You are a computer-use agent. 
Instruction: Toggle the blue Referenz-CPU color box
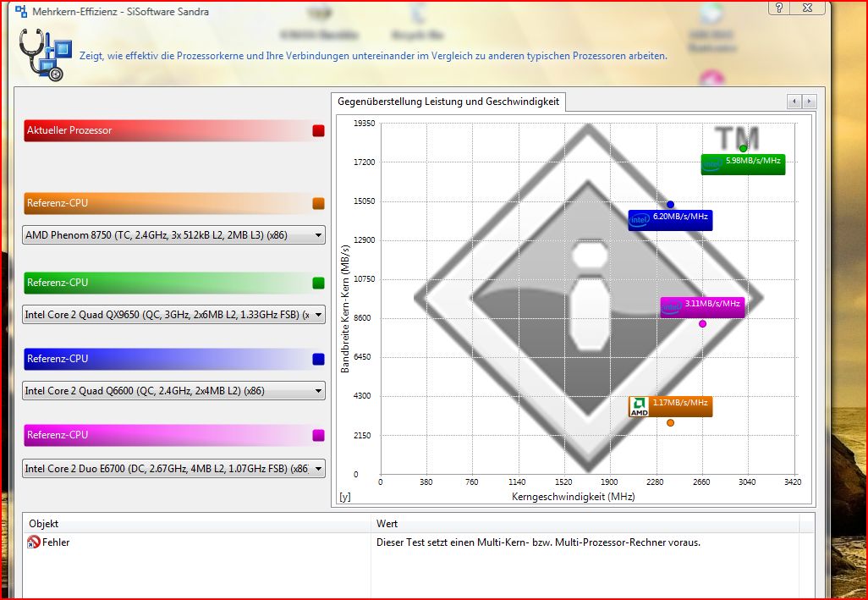[x=318, y=359]
